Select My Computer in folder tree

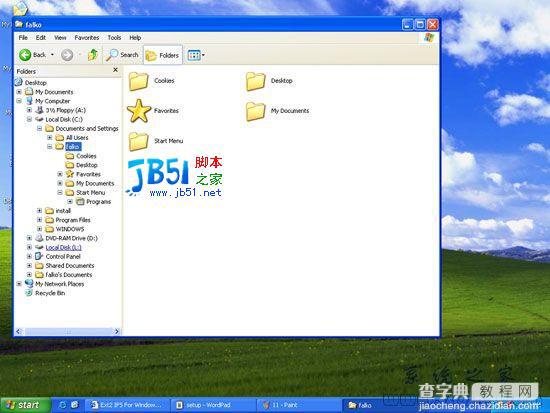click(53, 101)
